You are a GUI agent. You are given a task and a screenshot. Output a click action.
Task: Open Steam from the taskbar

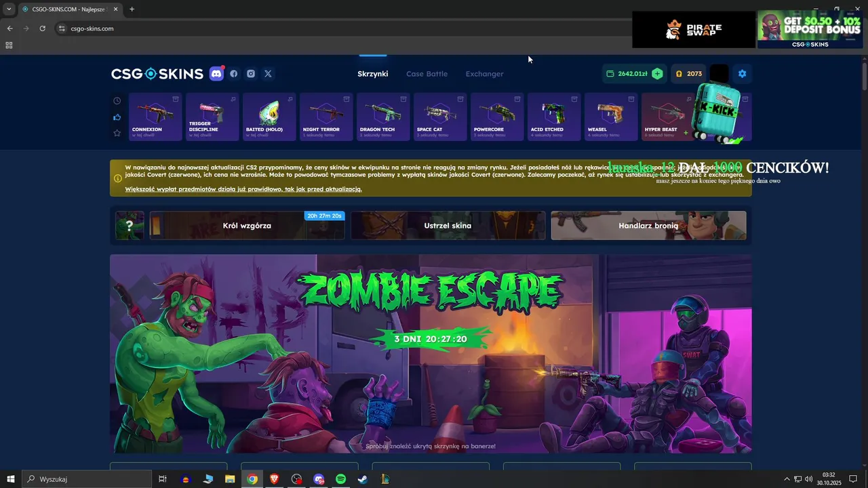click(363, 479)
